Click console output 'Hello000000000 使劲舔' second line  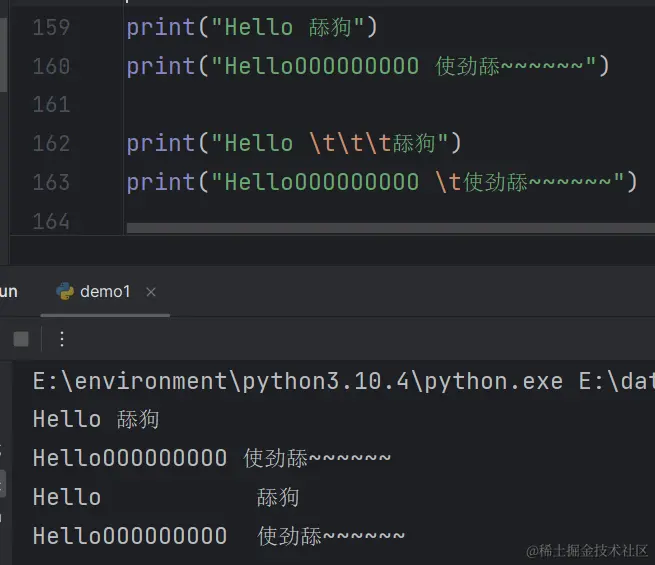pos(212,458)
